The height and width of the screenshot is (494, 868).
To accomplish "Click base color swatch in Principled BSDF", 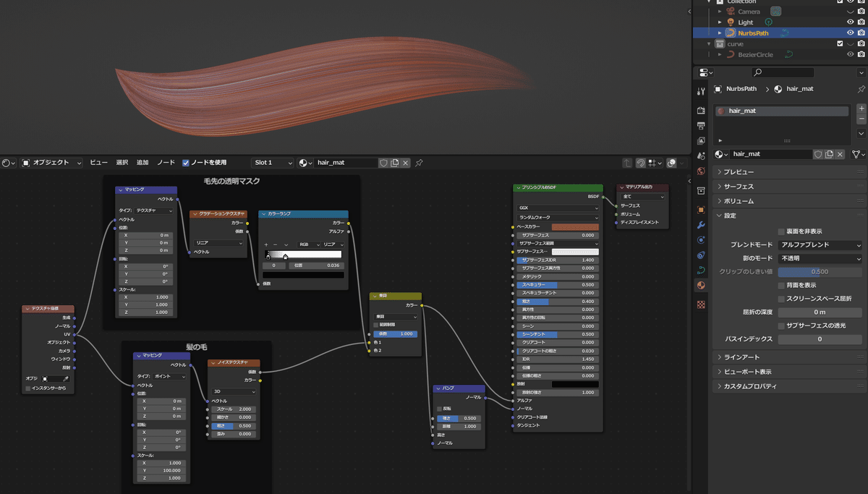I will (575, 227).
